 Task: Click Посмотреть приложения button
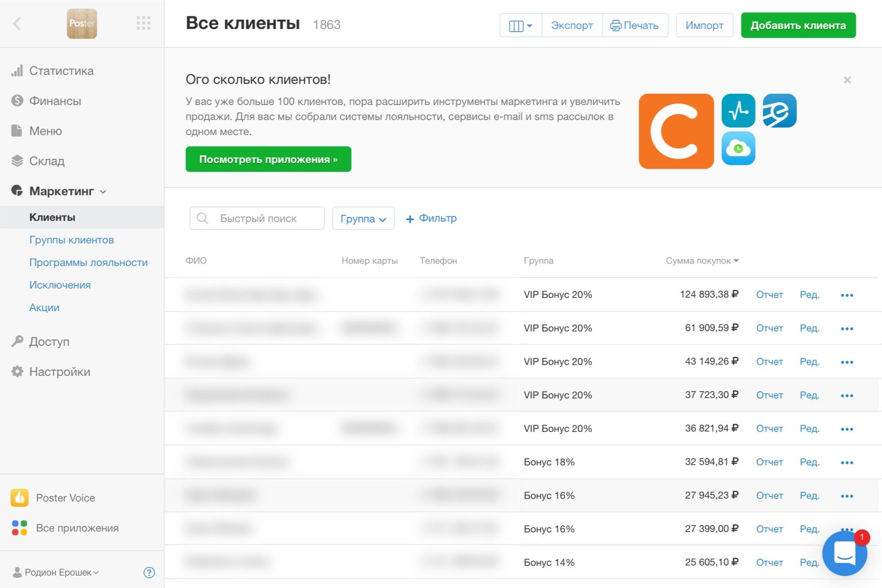click(x=268, y=159)
